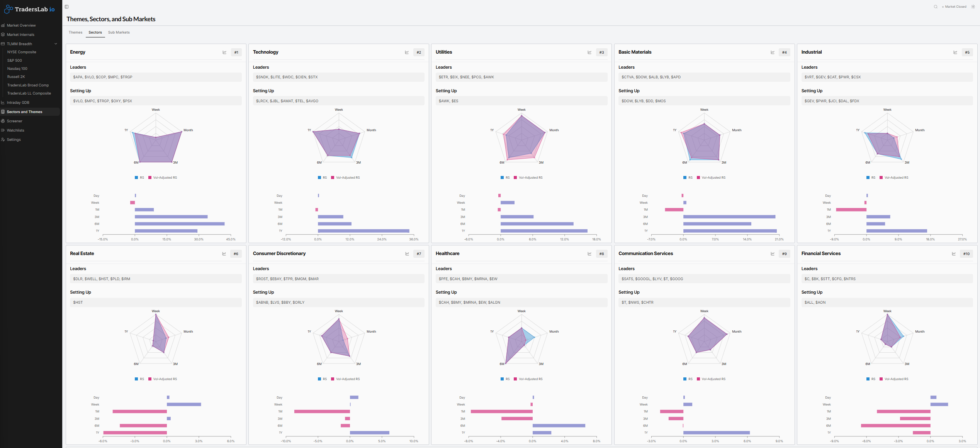Click the Vol-Adjusted RS pink swatch in Industrial

[x=881, y=178]
